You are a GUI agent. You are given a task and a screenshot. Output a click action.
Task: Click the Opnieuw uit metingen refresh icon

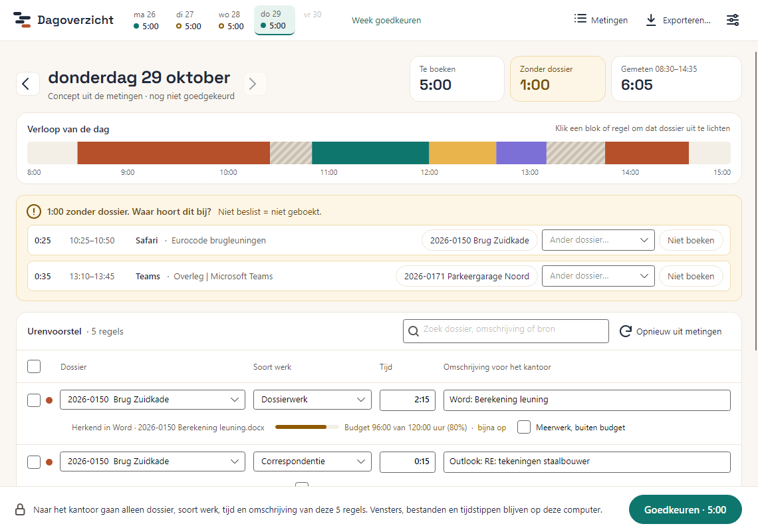coord(626,331)
